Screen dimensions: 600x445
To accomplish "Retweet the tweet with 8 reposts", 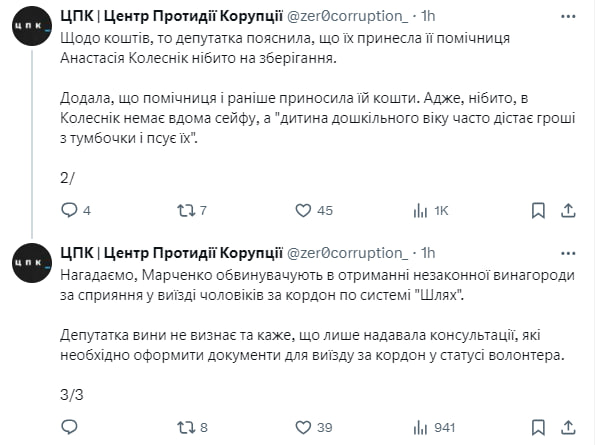I will [184, 428].
